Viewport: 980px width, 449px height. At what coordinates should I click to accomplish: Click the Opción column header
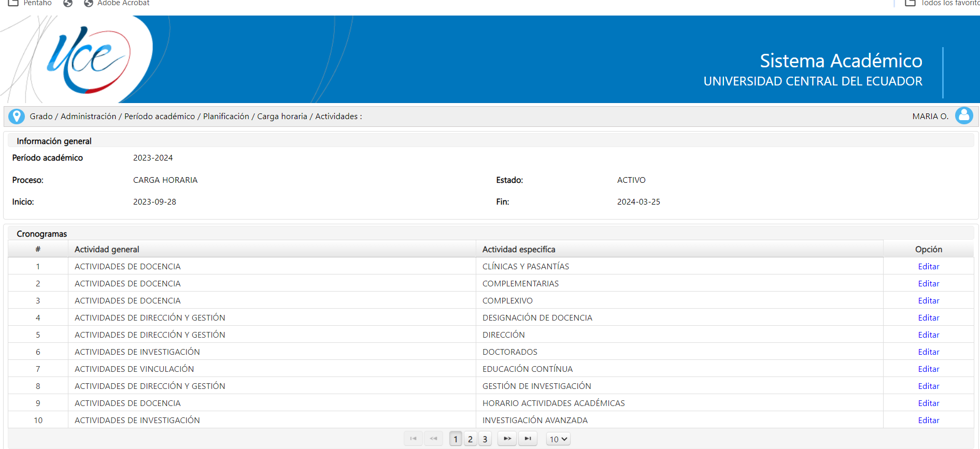pos(928,249)
